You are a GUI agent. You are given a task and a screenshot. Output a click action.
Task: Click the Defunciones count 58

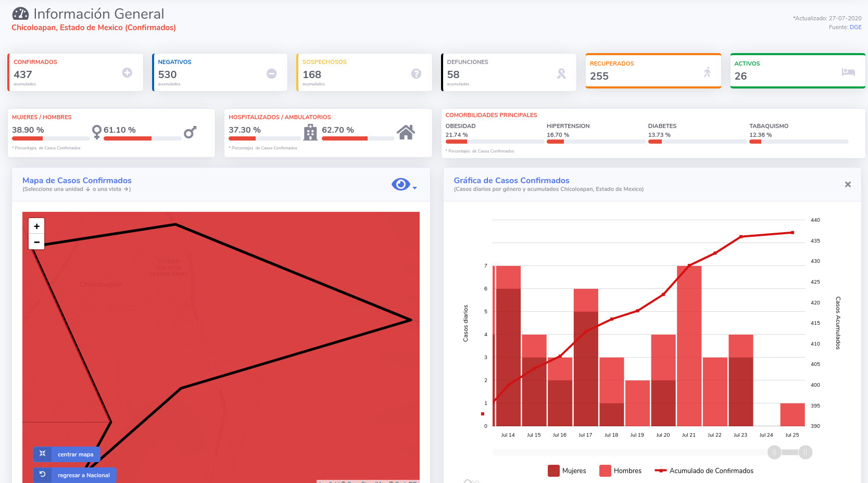453,74
